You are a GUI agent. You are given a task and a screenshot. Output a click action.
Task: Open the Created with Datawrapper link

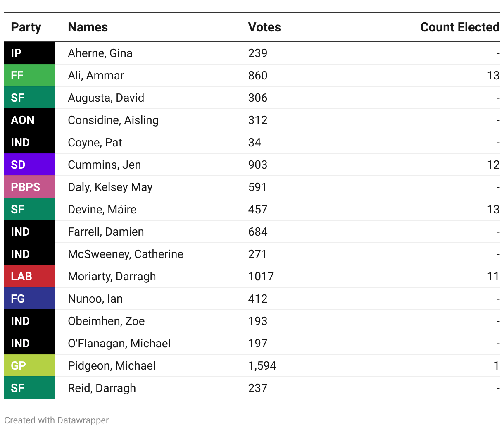click(57, 420)
